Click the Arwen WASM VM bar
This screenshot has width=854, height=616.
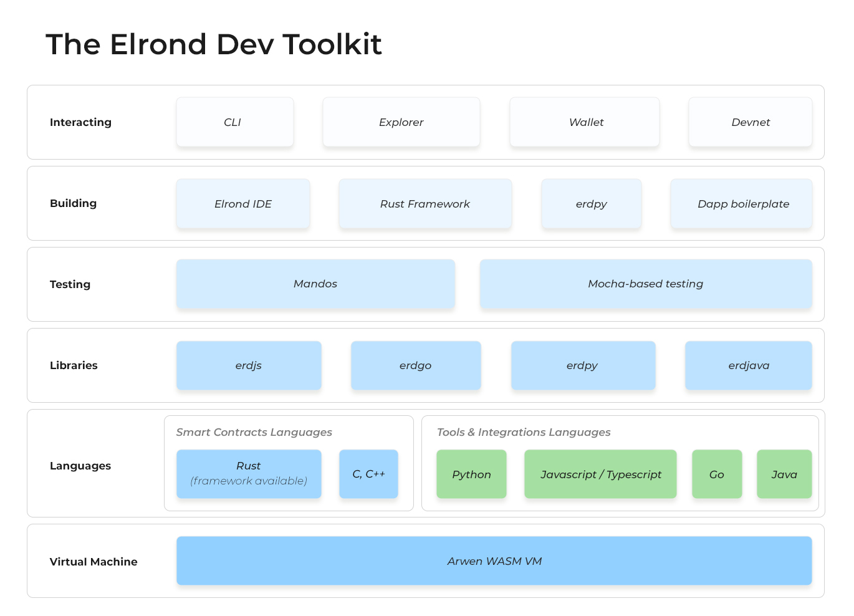coord(494,561)
